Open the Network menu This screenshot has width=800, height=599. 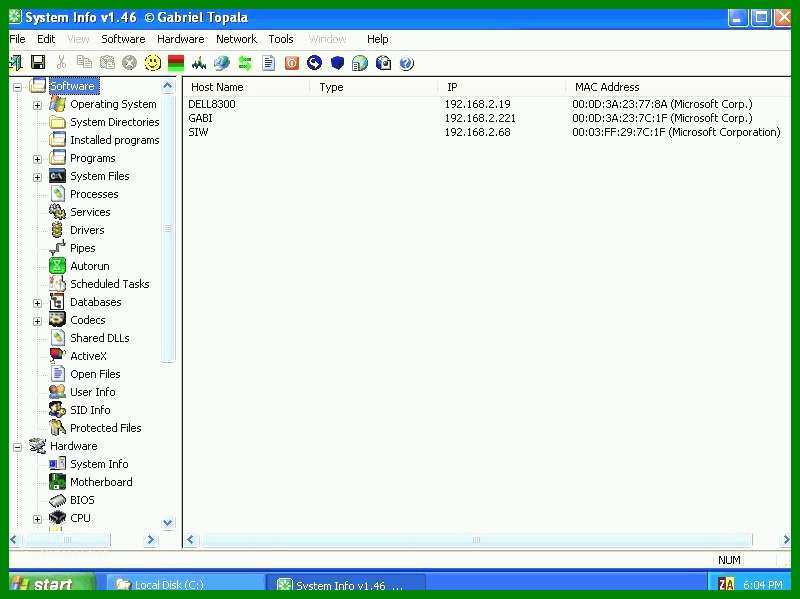pos(236,39)
